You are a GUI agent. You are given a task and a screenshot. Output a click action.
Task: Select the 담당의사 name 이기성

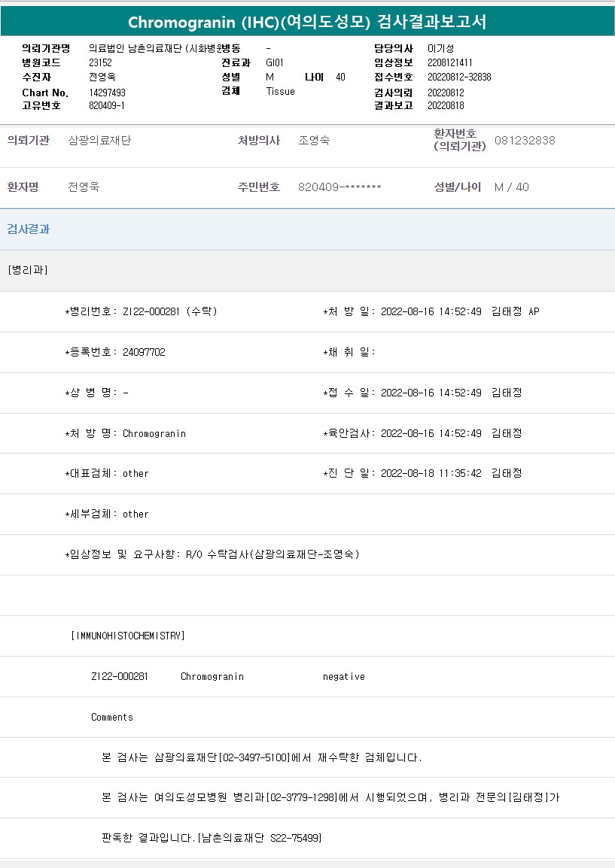(x=440, y=48)
